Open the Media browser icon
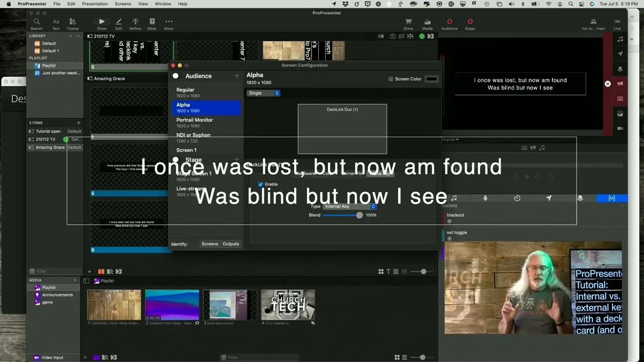This screenshot has height=362, width=644. coord(427,22)
